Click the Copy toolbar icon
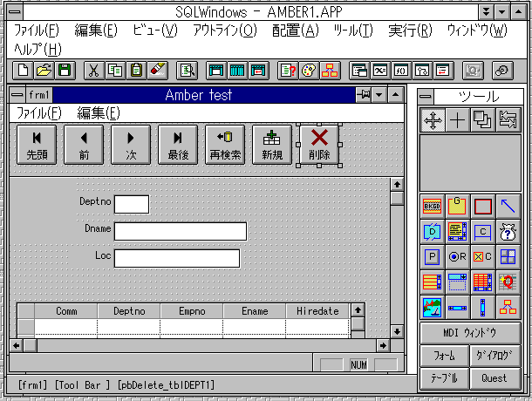 (115, 71)
